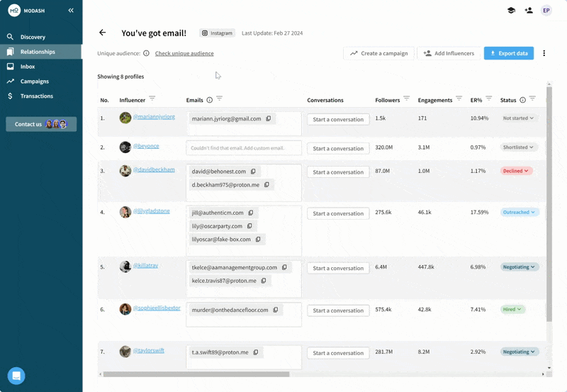Viewport: 567px width, 392px height.
Task: Copy mariann.jyriorg@gmail.com email
Action: [x=269, y=118]
